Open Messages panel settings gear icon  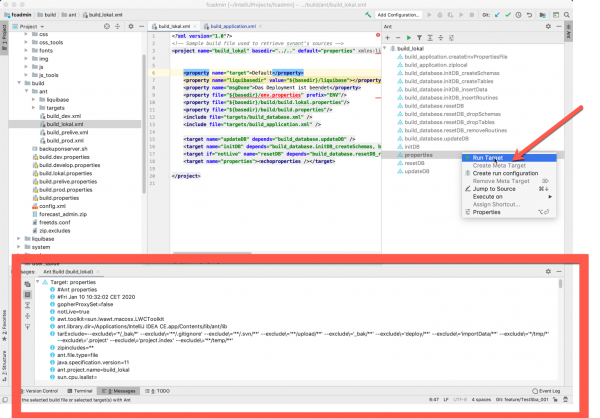pyautogui.click(x=547, y=270)
